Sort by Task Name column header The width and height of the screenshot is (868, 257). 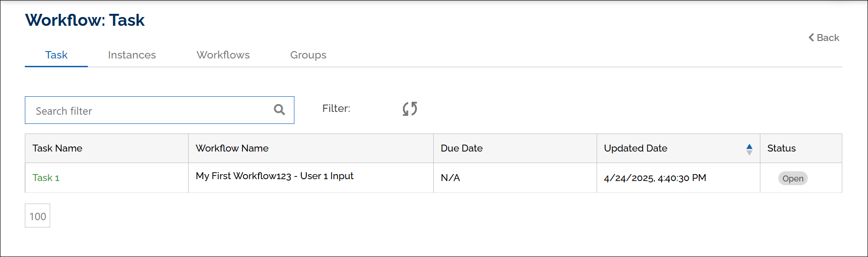click(57, 148)
